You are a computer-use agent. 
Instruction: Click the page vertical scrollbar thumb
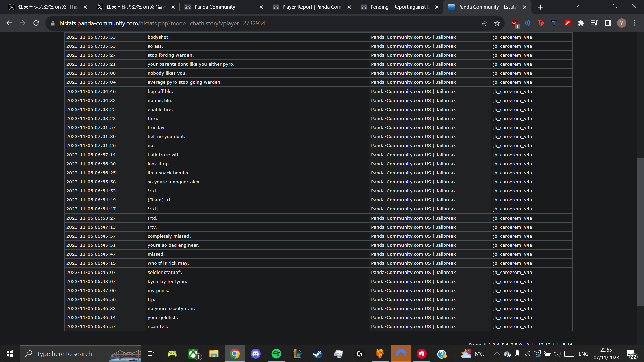click(640, 231)
